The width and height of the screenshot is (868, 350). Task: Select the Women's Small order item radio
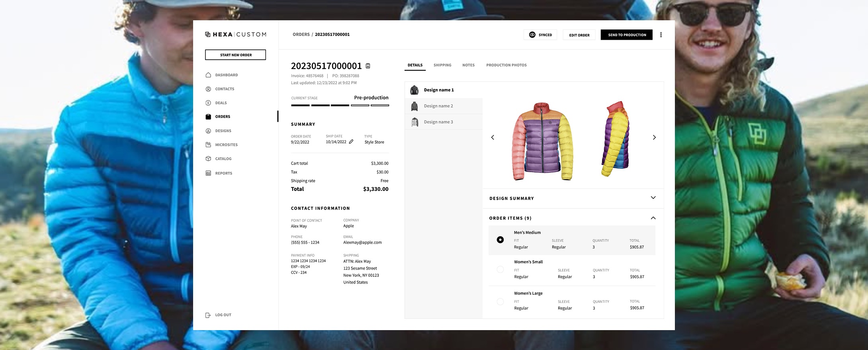click(500, 270)
